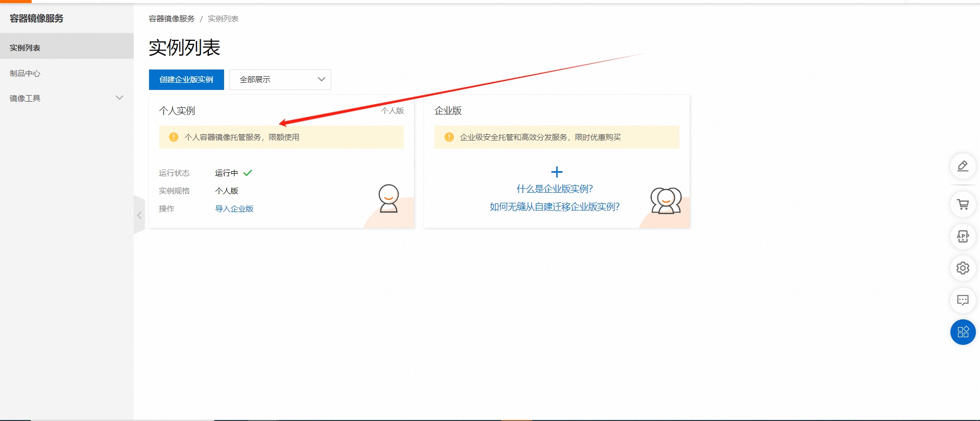Select 实例列表 in the sidebar
980x421 pixels.
click(x=25, y=48)
